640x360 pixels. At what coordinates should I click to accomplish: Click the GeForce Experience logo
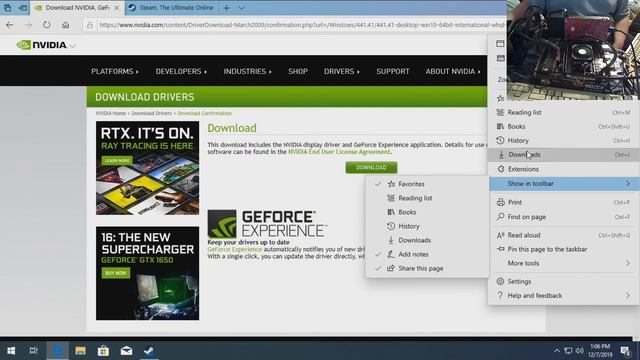point(267,224)
